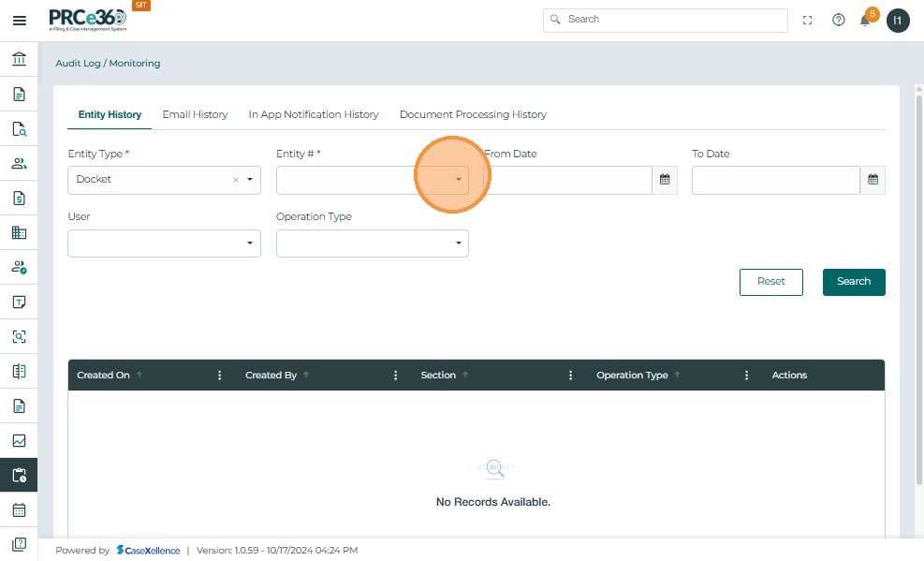The height and width of the screenshot is (561, 924).
Task: Expand the User dropdown
Action: [x=250, y=244]
